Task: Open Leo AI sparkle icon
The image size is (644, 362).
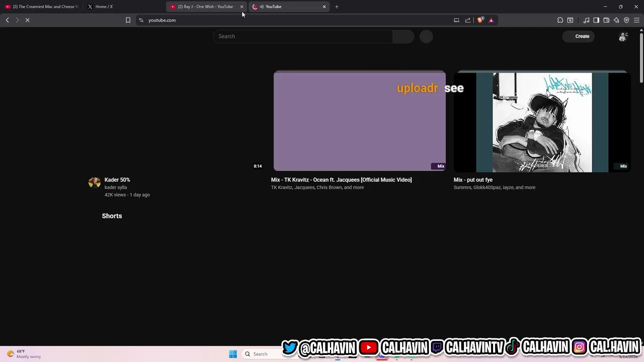Action: 616,20
